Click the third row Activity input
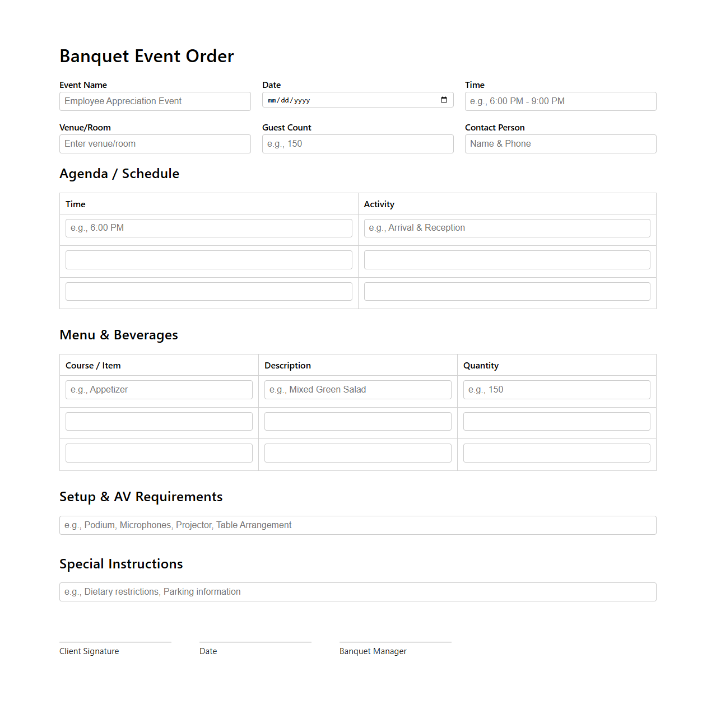The height and width of the screenshot is (728, 716). (506, 291)
